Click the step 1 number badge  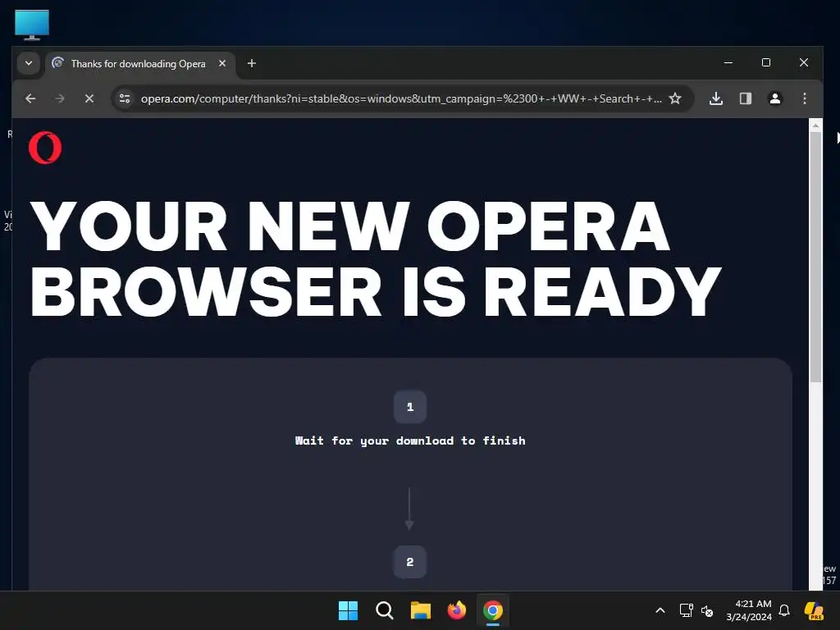click(x=410, y=407)
